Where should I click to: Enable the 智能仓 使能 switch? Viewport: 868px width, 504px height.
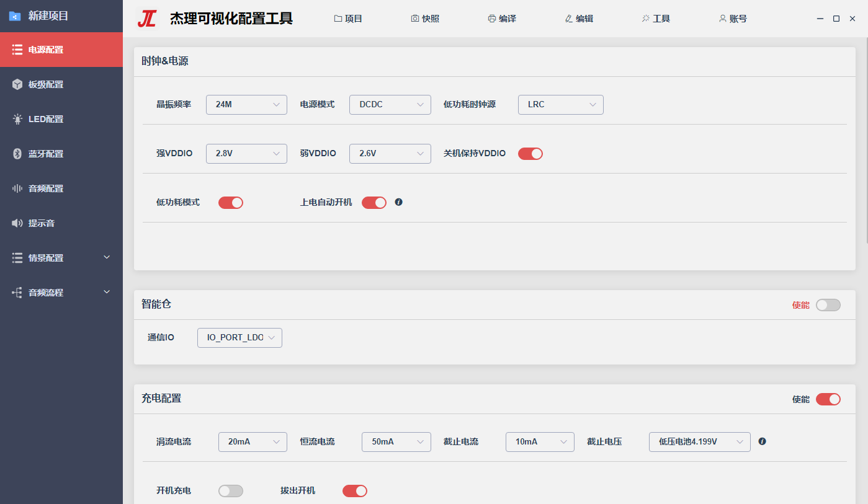[x=828, y=305]
